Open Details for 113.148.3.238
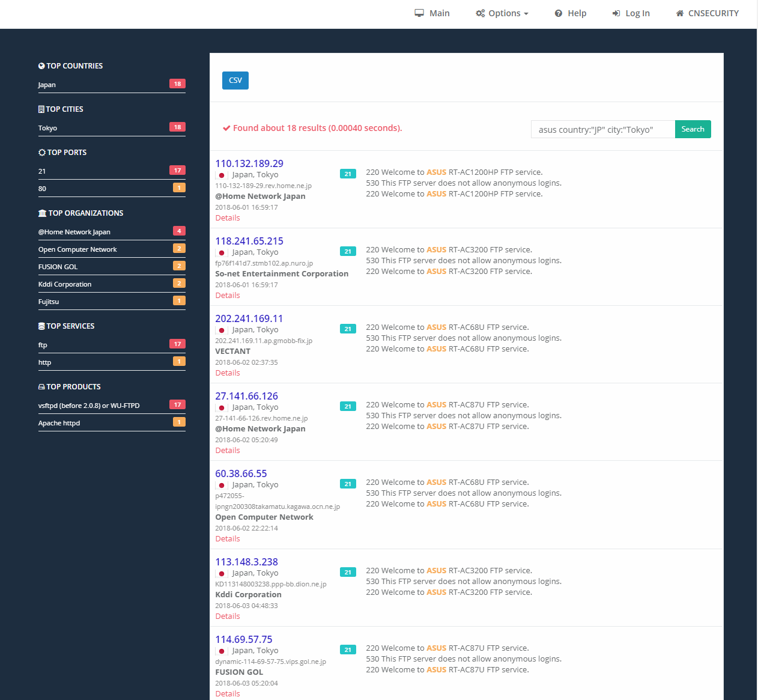758x700 pixels. [228, 616]
